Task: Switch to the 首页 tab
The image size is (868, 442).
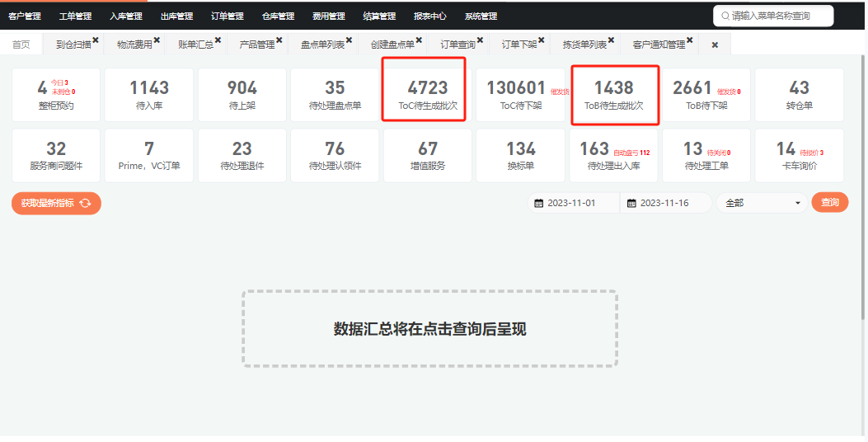Action: (x=21, y=45)
